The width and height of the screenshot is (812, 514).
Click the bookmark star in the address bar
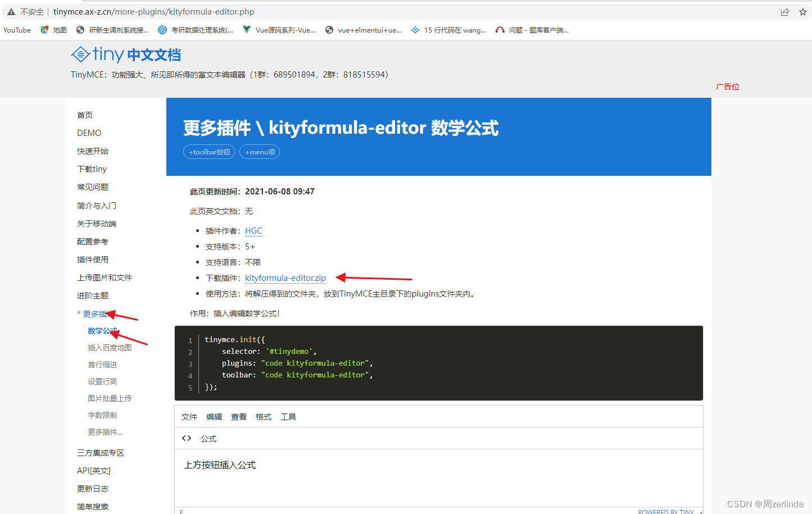pyautogui.click(x=803, y=11)
